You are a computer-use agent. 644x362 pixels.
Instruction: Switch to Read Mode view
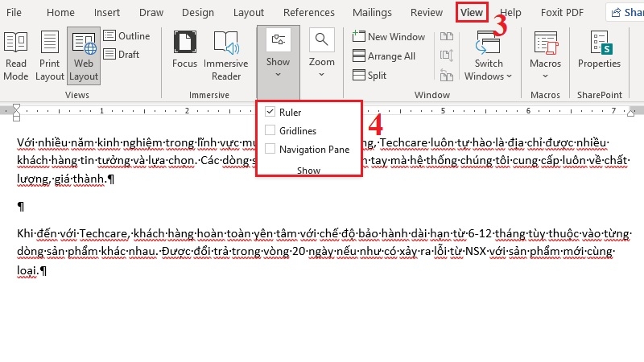coord(15,56)
